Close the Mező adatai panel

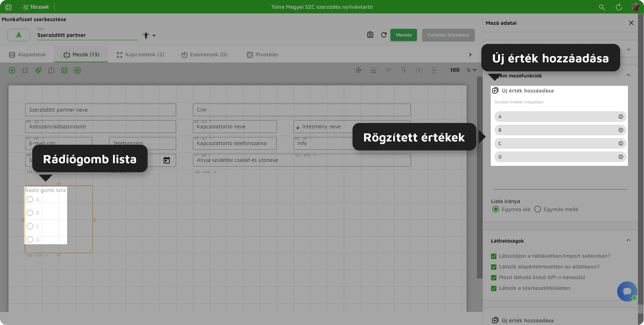coord(631,23)
